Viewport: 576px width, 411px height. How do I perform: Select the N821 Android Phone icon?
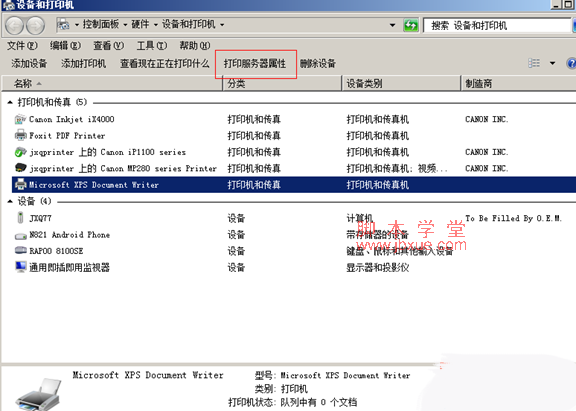[x=21, y=236]
